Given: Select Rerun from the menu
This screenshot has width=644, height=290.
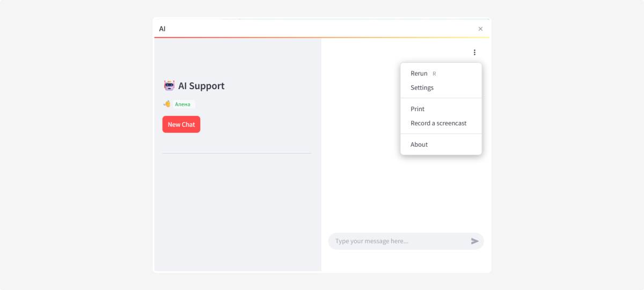Looking at the screenshot, I should click(419, 74).
